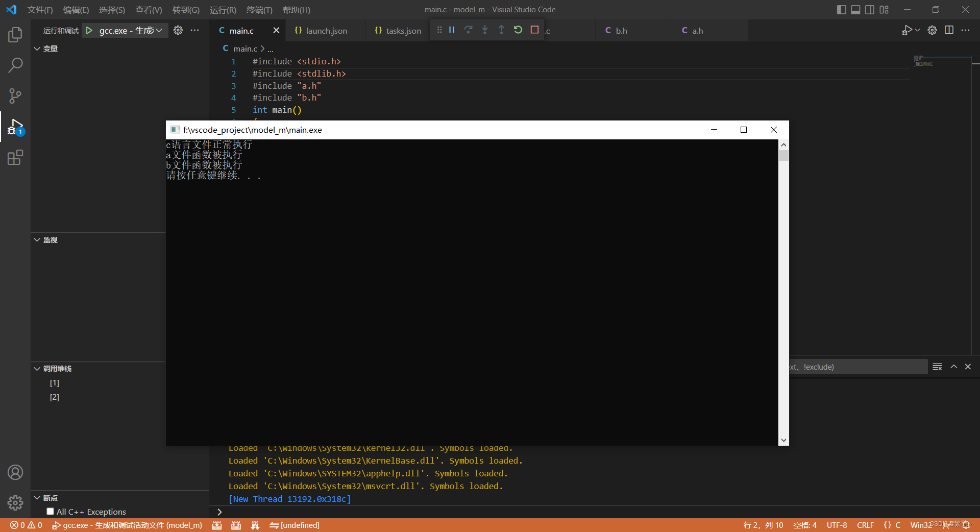Stop the debug session

[534, 30]
